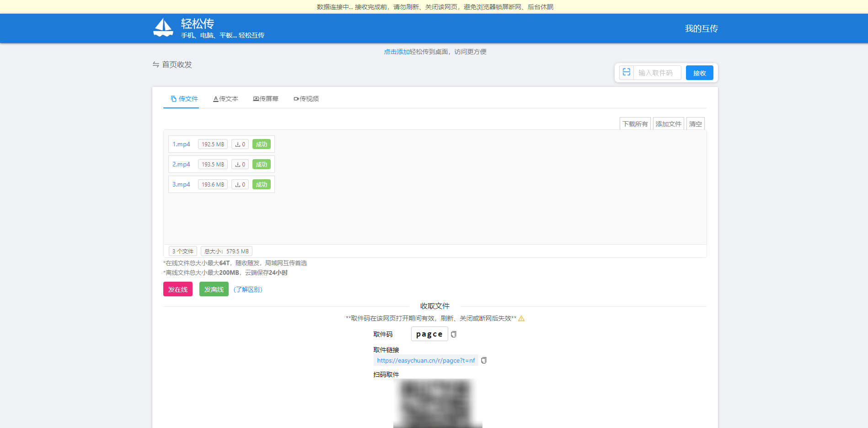
Task: Click the 点击添加 link
Action: pyautogui.click(x=396, y=52)
